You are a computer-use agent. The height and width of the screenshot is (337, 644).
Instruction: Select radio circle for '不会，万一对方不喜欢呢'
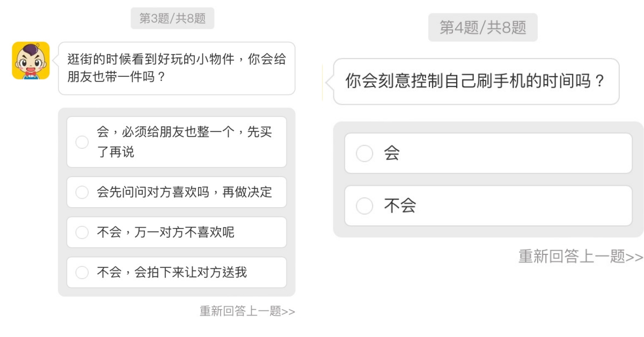(x=82, y=232)
